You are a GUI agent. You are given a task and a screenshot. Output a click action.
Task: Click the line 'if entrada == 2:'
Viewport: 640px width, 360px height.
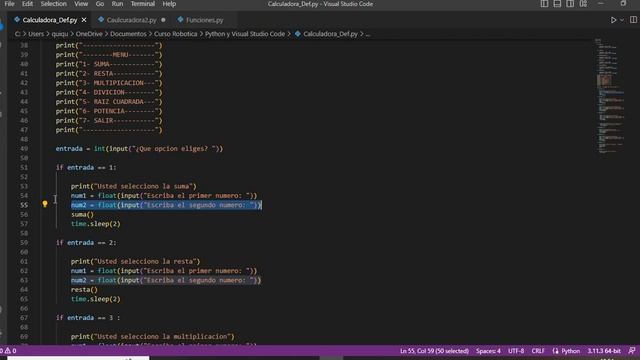coord(86,242)
